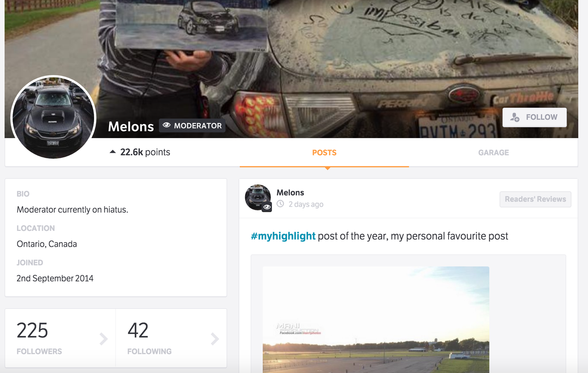588x373 pixels.
Task: Click the Melons author name in post
Action: [x=290, y=193]
